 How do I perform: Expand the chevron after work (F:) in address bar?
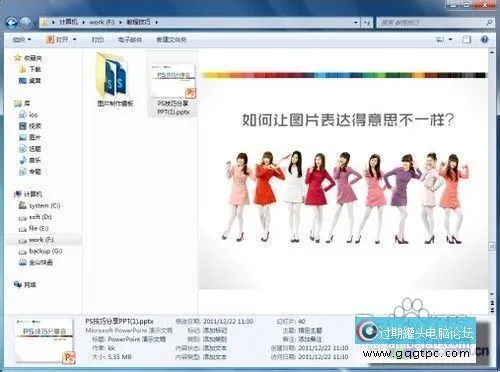click(x=121, y=22)
